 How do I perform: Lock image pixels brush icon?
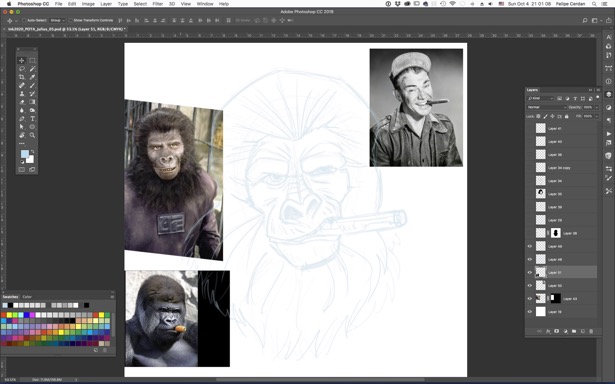[x=545, y=116]
